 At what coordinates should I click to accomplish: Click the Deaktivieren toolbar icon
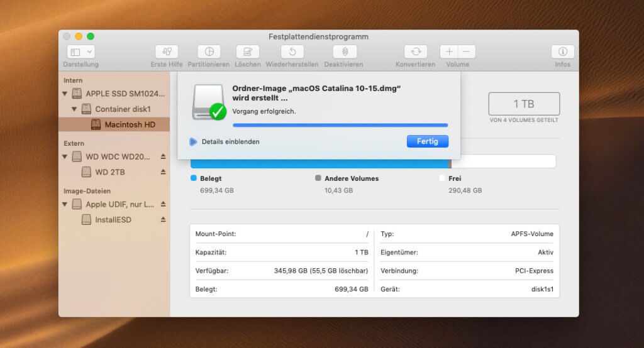point(344,52)
